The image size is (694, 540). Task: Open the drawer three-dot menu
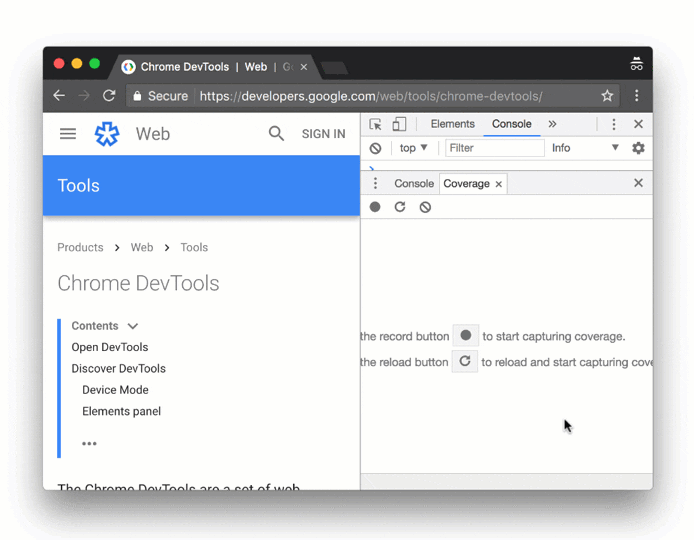[x=375, y=184]
